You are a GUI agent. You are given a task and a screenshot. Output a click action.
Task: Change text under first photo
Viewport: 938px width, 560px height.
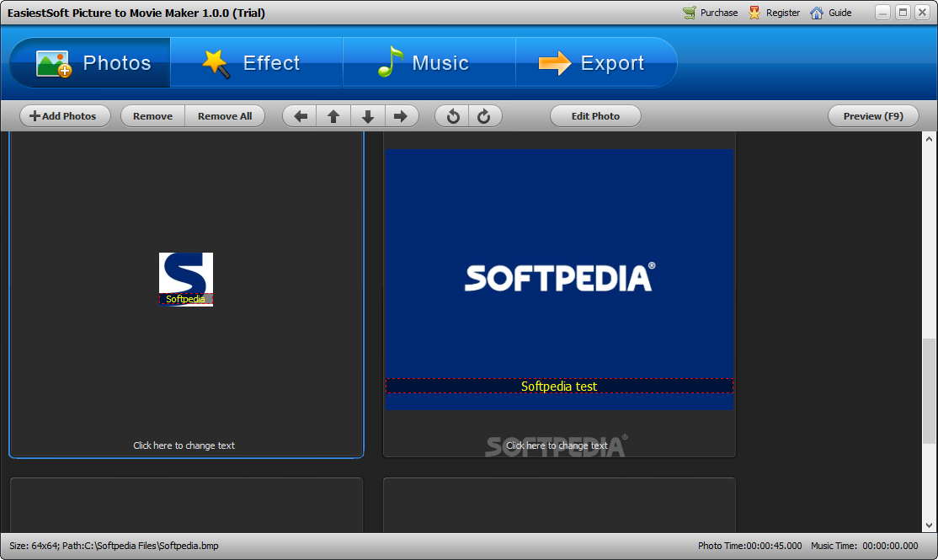(x=184, y=445)
